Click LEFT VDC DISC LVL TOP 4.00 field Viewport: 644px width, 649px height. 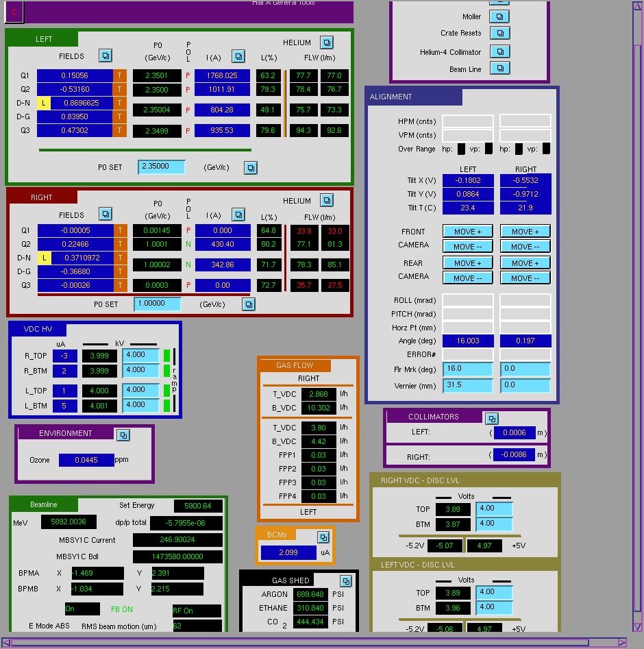494,592
